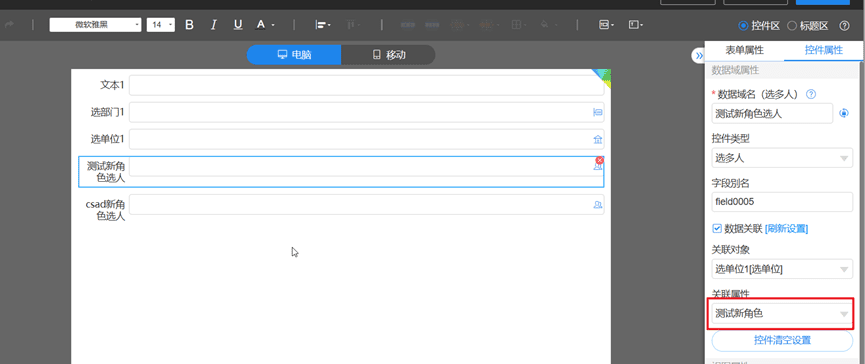Toggle the 数据关联 checkbox

point(717,228)
